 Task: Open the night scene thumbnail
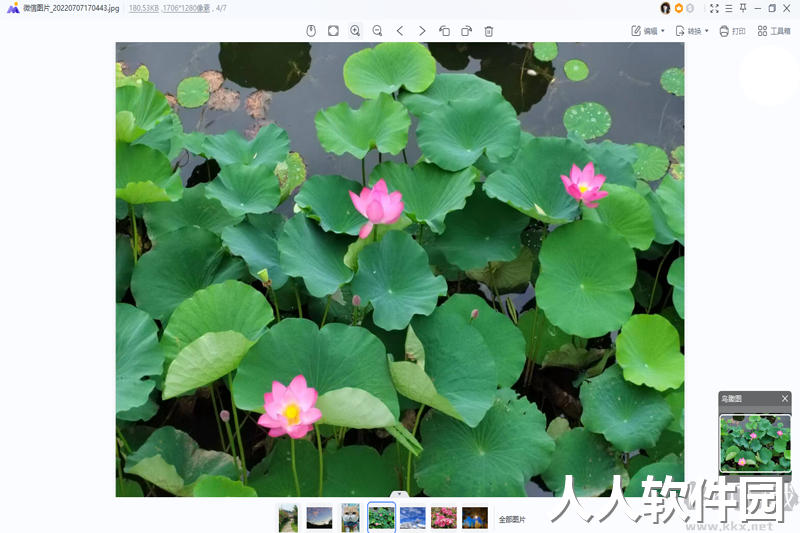point(475,518)
